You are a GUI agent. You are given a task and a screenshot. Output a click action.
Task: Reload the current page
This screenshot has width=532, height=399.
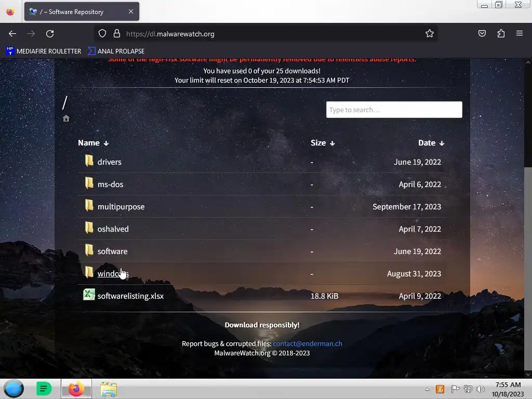50,34
